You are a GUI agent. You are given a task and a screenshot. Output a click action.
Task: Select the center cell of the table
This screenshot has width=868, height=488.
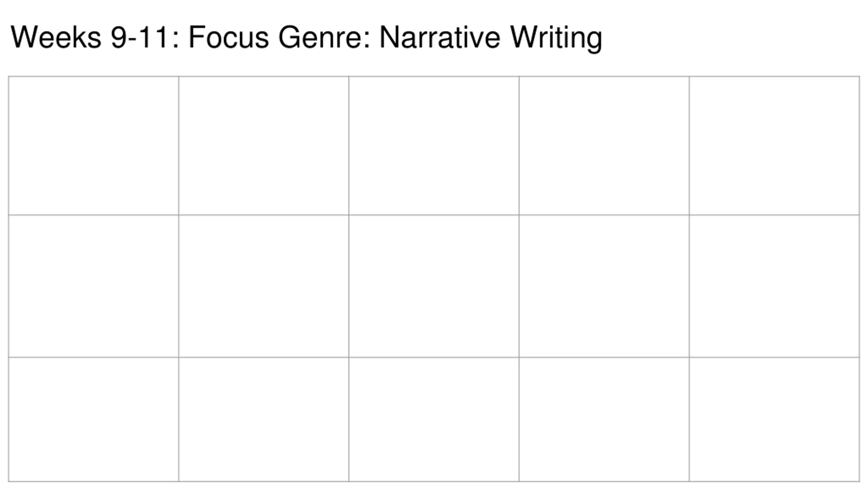[x=434, y=286]
